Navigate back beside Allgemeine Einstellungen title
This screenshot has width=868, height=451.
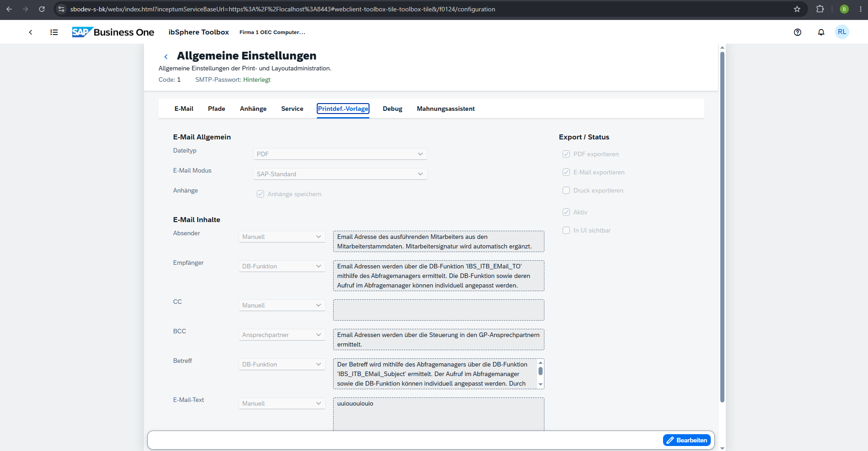coord(166,56)
